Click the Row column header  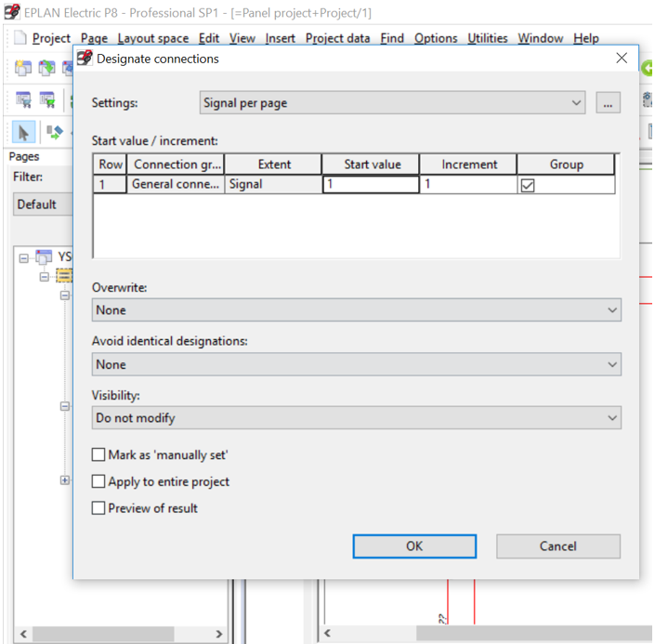point(110,164)
